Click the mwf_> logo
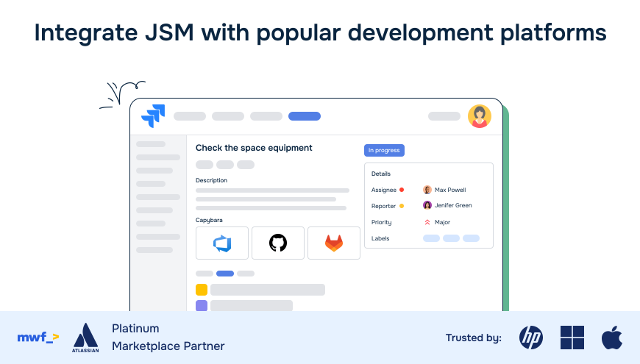Viewport: 640px width, 364px height. pyautogui.click(x=38, y=337)
